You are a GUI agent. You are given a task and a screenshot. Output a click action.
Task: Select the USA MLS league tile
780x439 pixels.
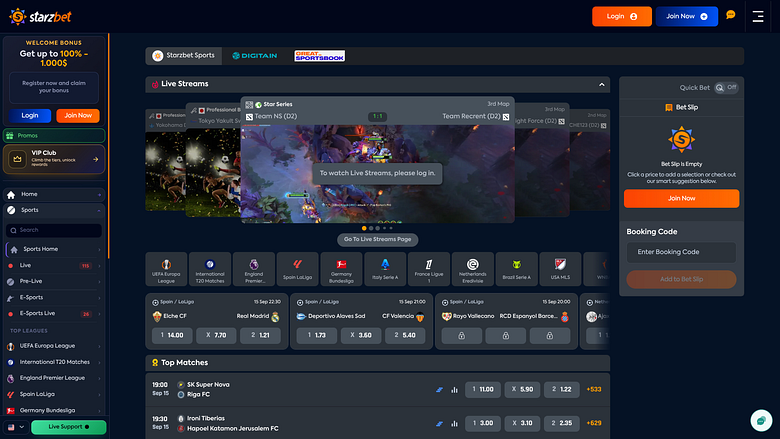coord(560,269)
